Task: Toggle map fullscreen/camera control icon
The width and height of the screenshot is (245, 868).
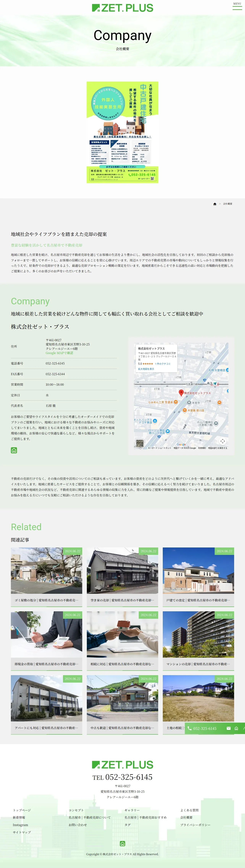Action: click(x=223, y=441)
